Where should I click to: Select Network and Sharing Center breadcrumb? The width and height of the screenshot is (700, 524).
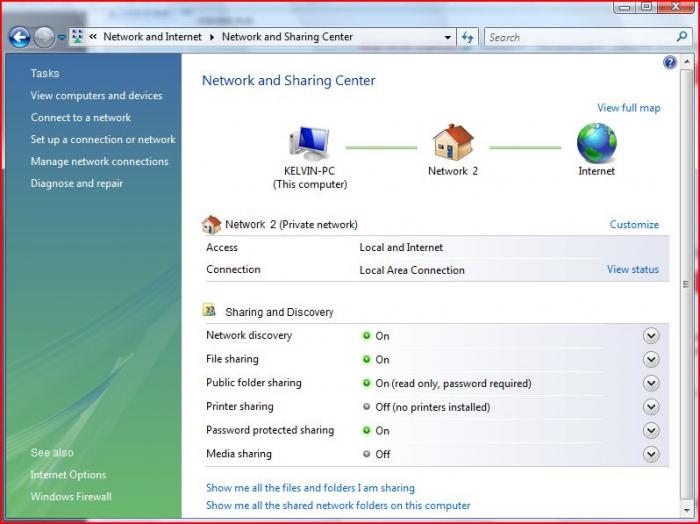pos(288,37)
